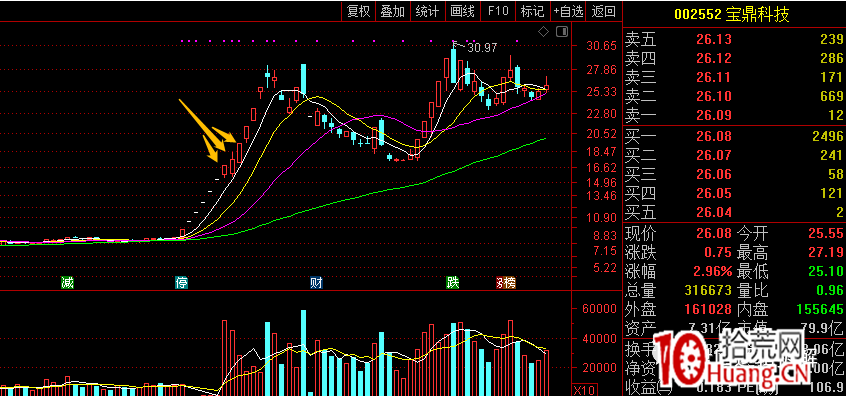Viewport: 846px width, 396px height.
Task: Click the 返回 back button
Action: (603, 11)
